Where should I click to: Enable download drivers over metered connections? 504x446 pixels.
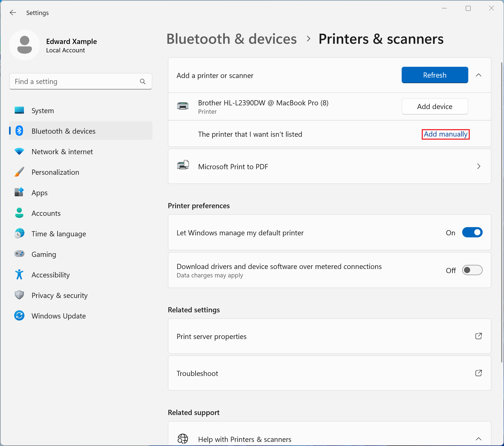[472, 270]
